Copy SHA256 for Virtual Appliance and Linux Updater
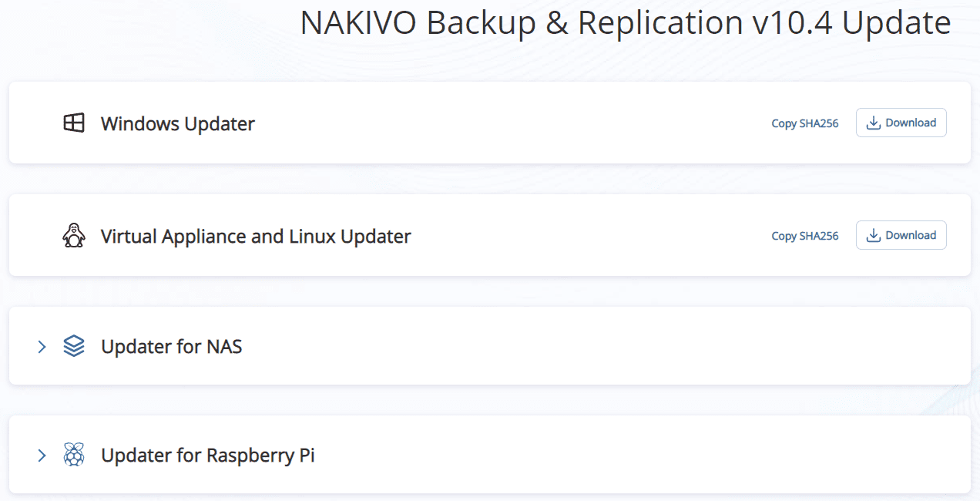The width and height of the screenshot is (980, 501). tap(804, 236)
